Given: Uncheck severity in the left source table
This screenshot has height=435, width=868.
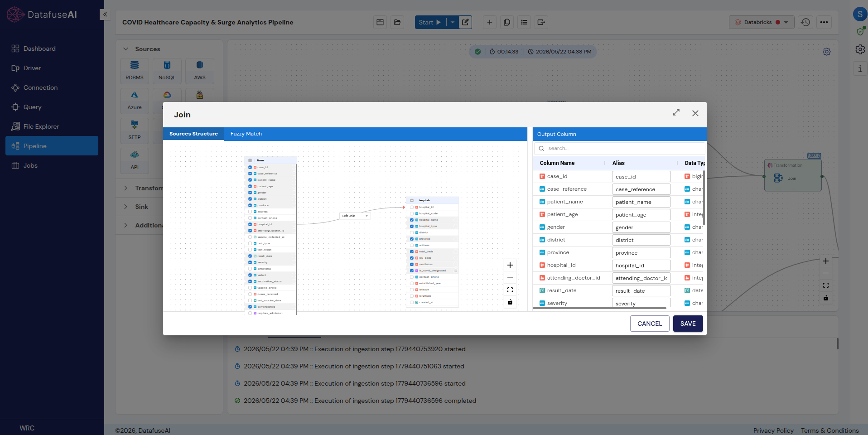Looking at the screenshot, I should 250,262.
